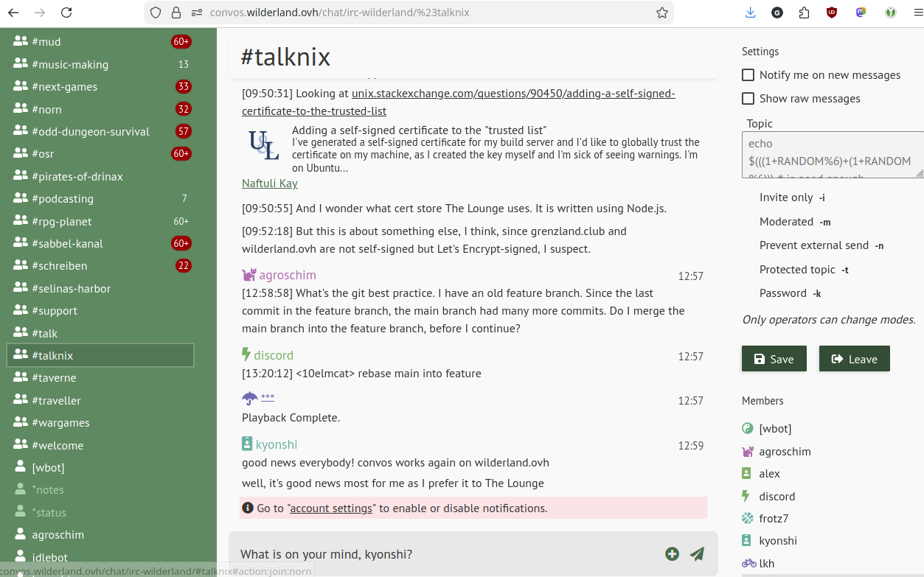Click the browser extensions puzzle icon
Image resolution: width=924 pixels, height=577 pixels.
click(804, 13)
